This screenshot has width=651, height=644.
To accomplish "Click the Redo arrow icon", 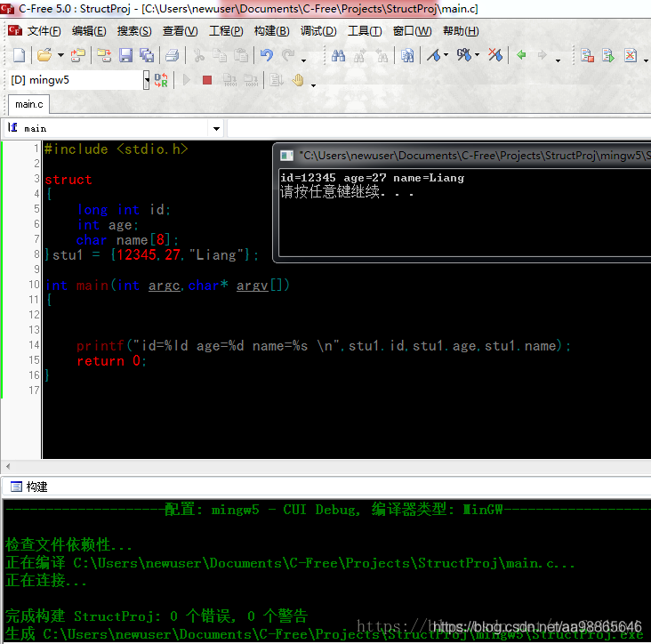I will tap(288, 55).
